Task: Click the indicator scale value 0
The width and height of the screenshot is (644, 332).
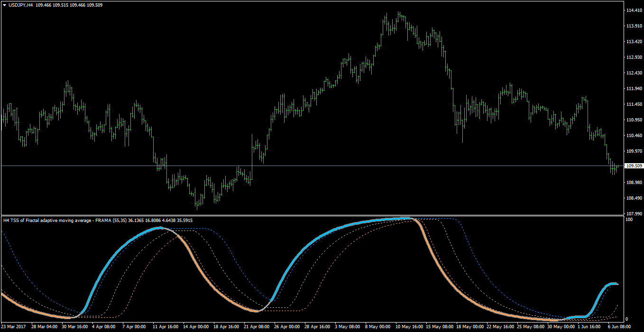Action: click(x=627, y=319)
